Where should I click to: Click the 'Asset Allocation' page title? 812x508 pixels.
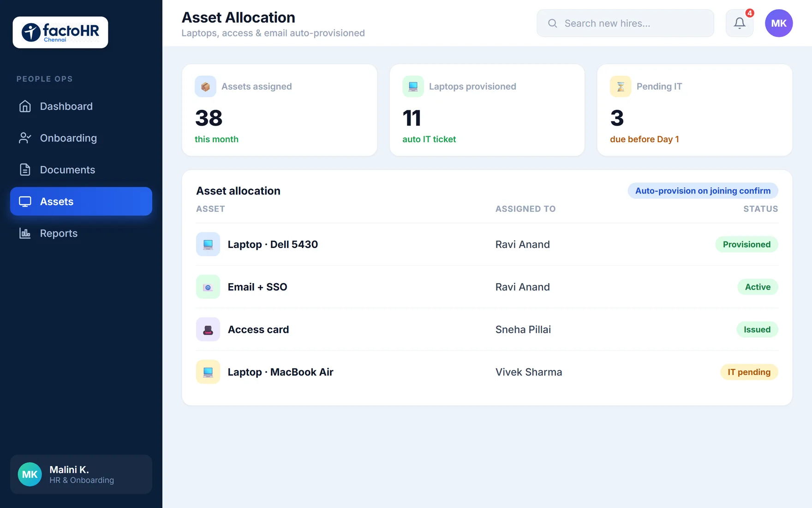pyautogui.click(x=239, y=18)
